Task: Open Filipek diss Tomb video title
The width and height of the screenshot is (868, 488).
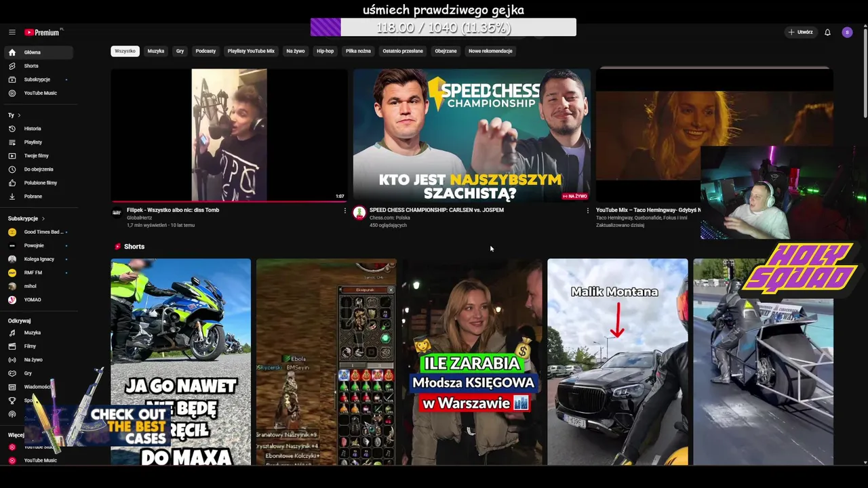Action: [173, 210]
